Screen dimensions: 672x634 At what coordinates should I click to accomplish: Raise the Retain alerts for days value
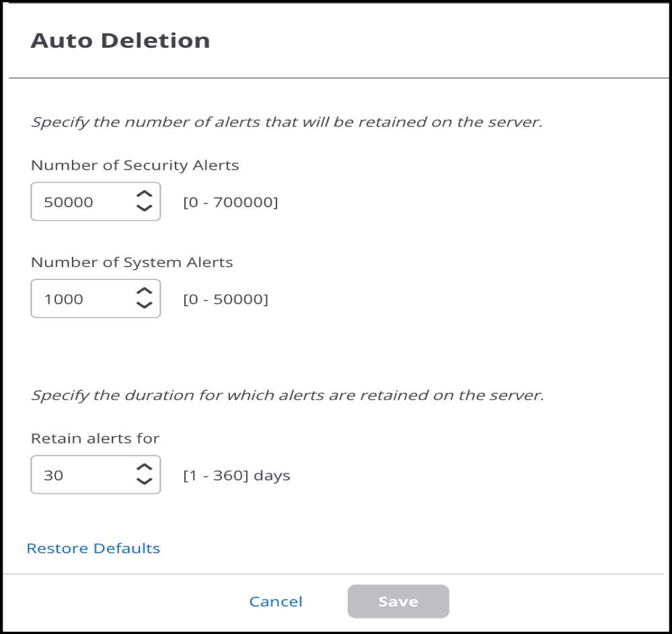tap(145, 467)
